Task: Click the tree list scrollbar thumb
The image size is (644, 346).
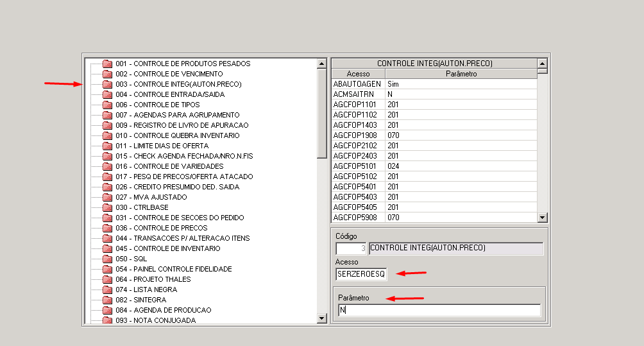Action: [321, 114]
